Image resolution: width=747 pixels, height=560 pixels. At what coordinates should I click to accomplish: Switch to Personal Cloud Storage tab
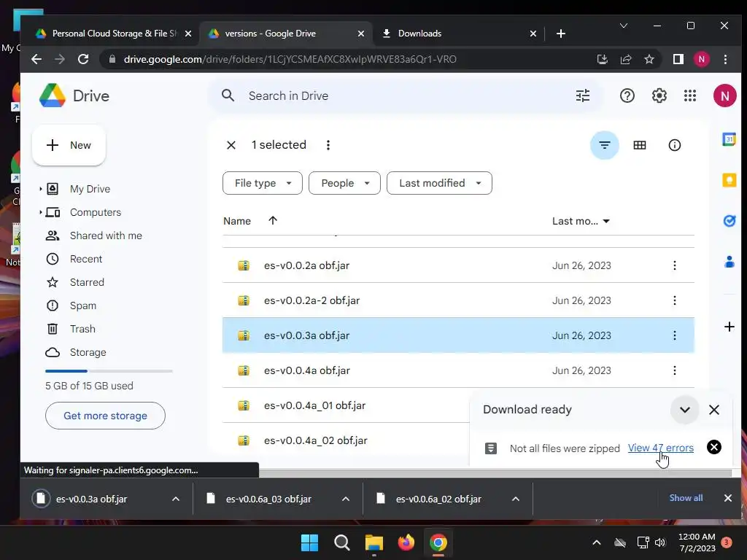click(x=113, y=34)
